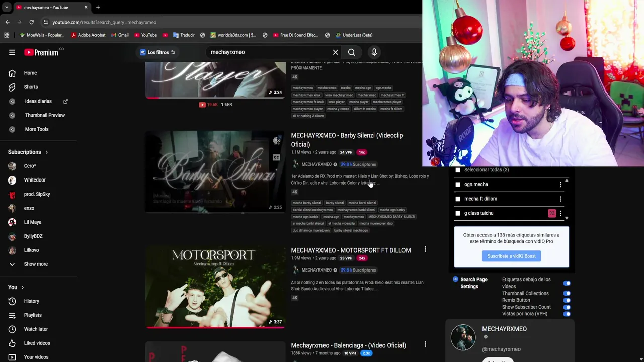
Task: Click the Barby Silenzi video thumbnail
Action: point(215,171)
